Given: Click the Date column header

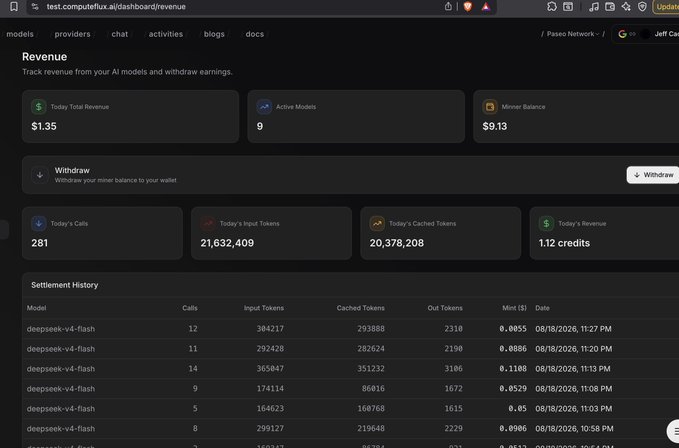Looking at the screenshot, I should (542, 308).
